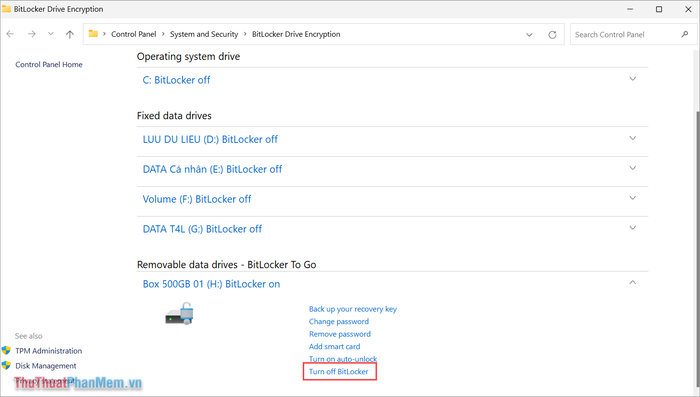
Task: Open the address bar history dropdown
Action: coord(529,34)
